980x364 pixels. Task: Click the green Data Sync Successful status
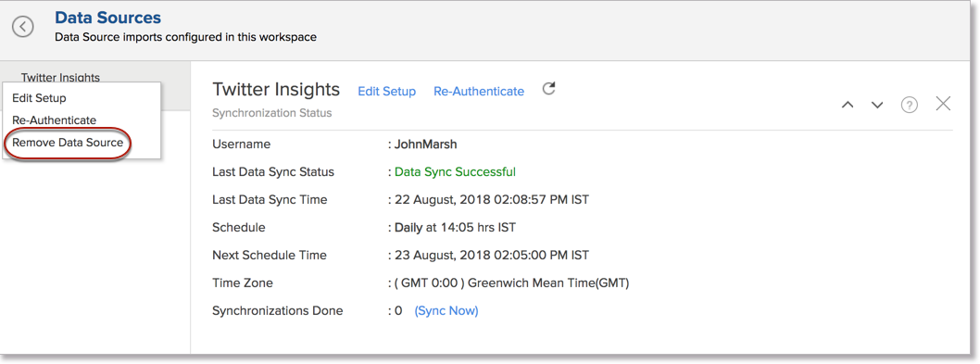click(455, 172)
